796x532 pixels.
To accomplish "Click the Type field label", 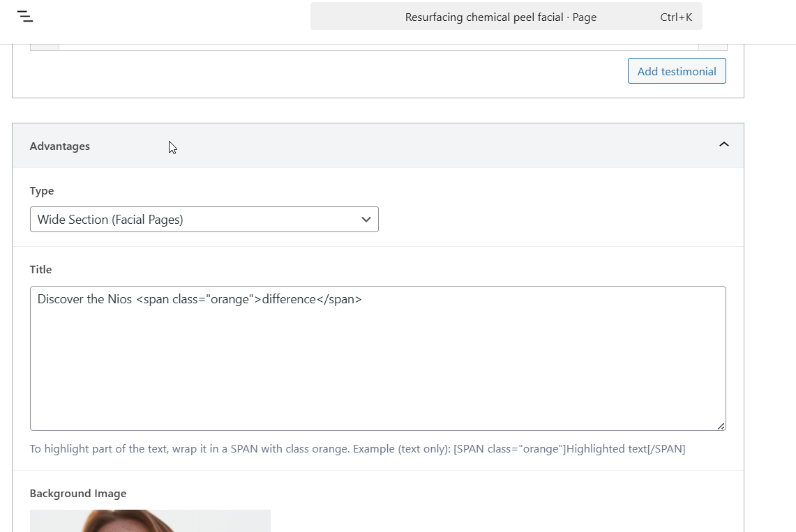I will tap(42, 191).
